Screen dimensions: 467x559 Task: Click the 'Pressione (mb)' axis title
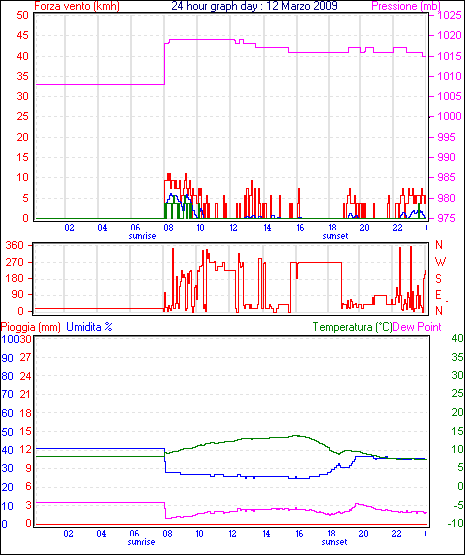pos(406,6)
